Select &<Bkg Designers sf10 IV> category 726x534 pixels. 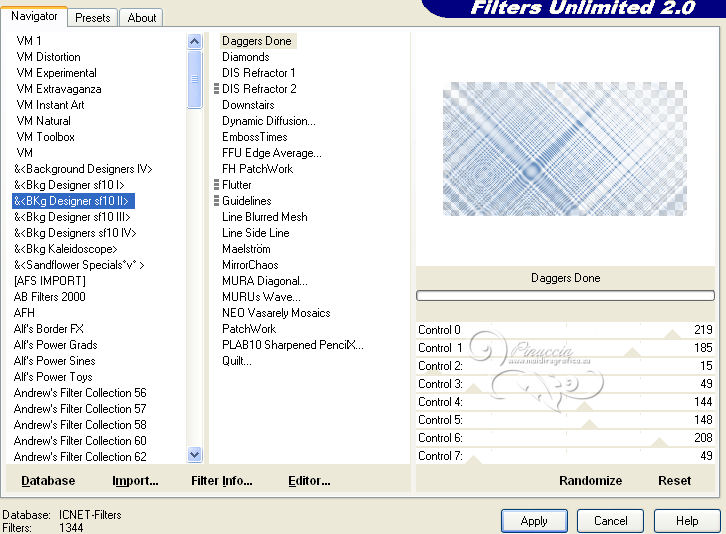coord(75,233)
